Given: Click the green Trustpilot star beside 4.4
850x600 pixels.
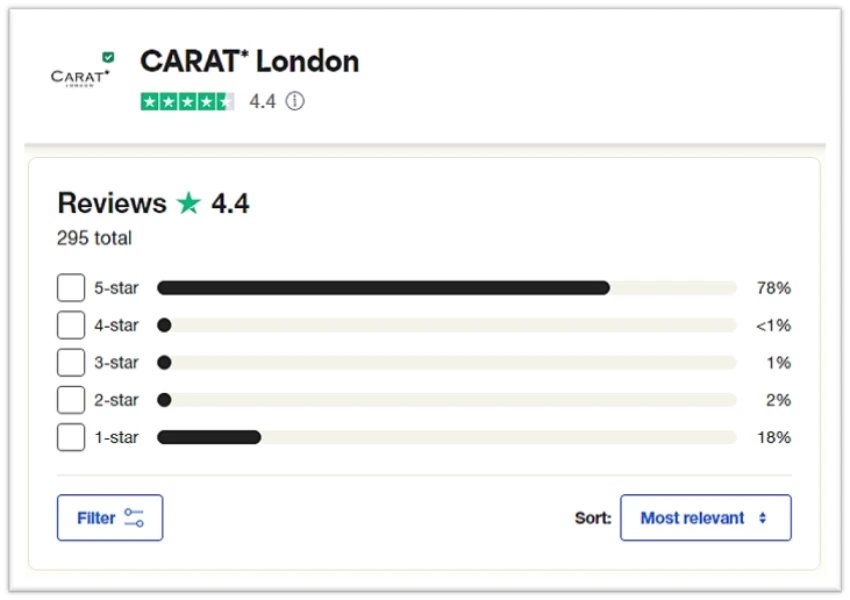Looking at the screenshot, I should click(189, 203).
